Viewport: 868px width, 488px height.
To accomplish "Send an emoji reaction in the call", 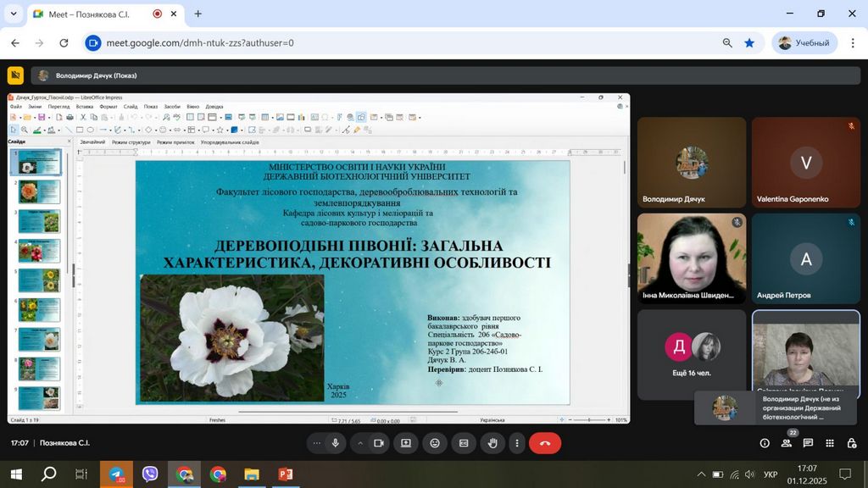I will 435,443.
